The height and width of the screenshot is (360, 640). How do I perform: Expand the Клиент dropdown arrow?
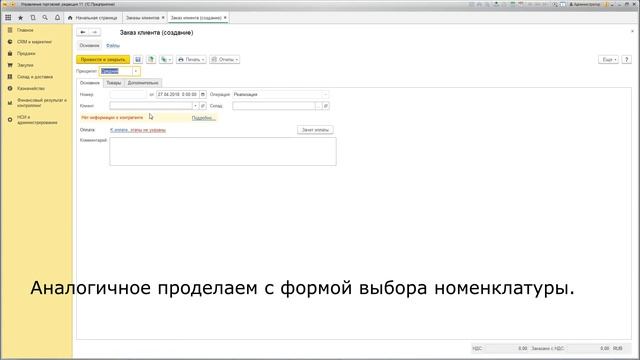tap(195, 106)
